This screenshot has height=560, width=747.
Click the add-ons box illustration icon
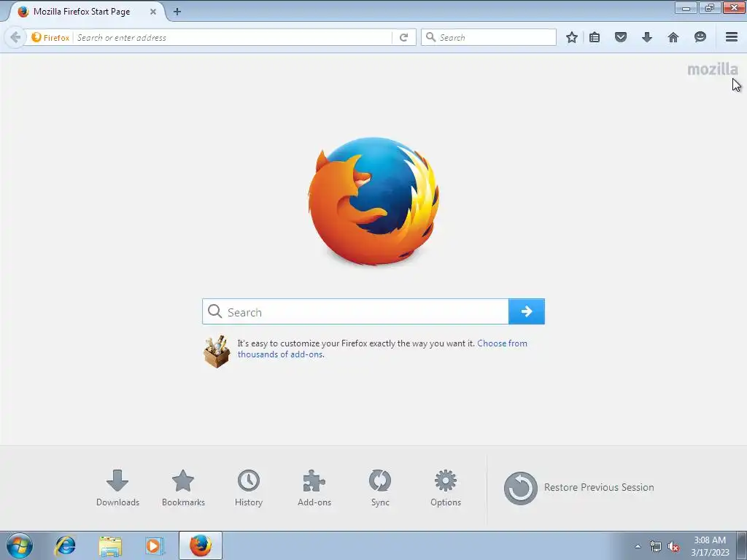click(x=217, y=351)
